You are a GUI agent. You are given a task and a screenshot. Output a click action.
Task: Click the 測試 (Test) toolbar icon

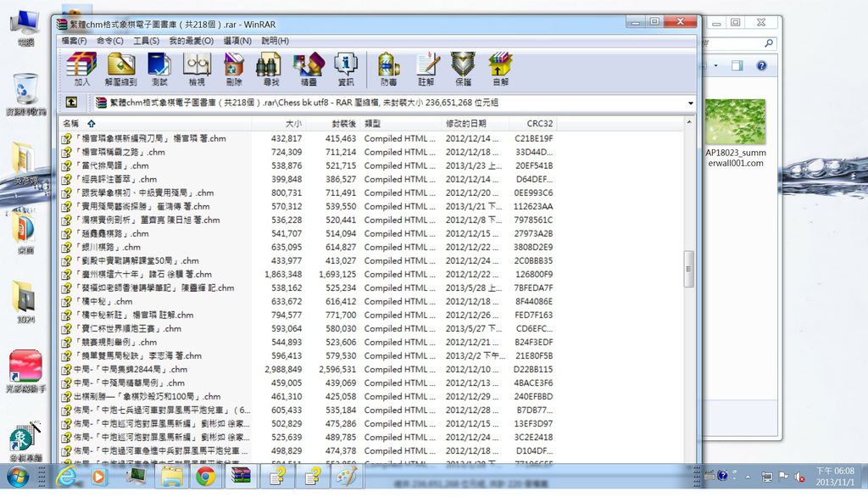(x=159, y=69)
